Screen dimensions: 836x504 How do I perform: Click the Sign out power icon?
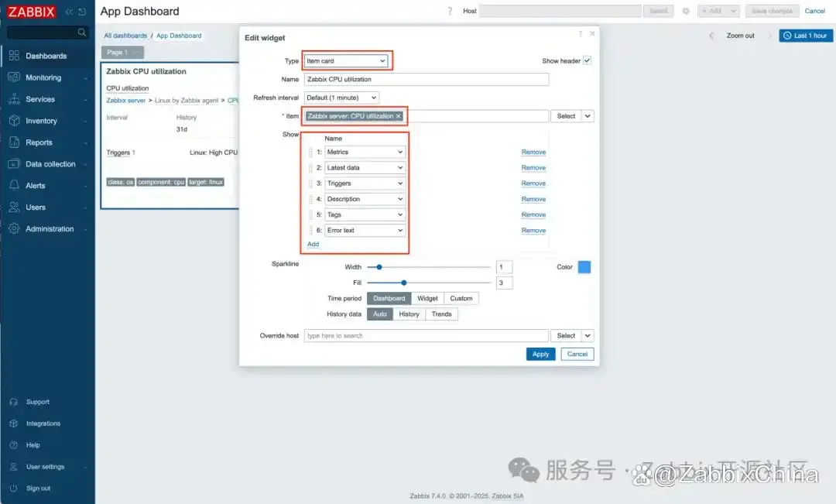coord(14,488)
